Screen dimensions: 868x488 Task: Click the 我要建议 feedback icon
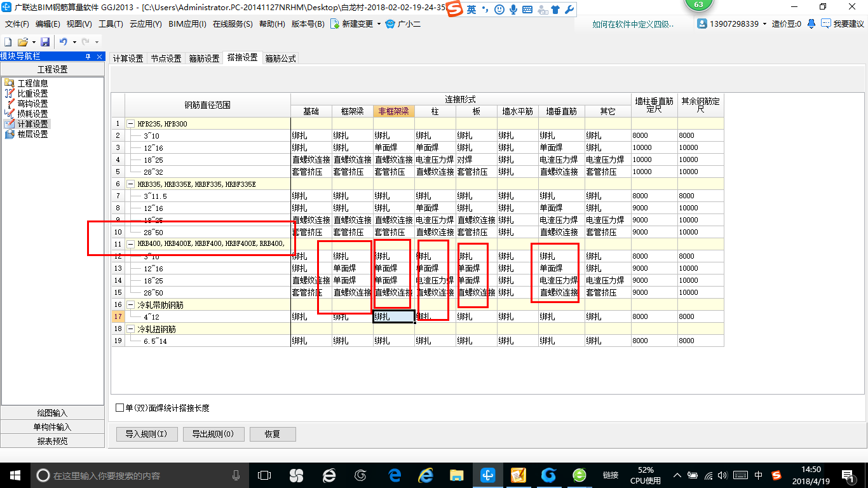pos(825,24)
